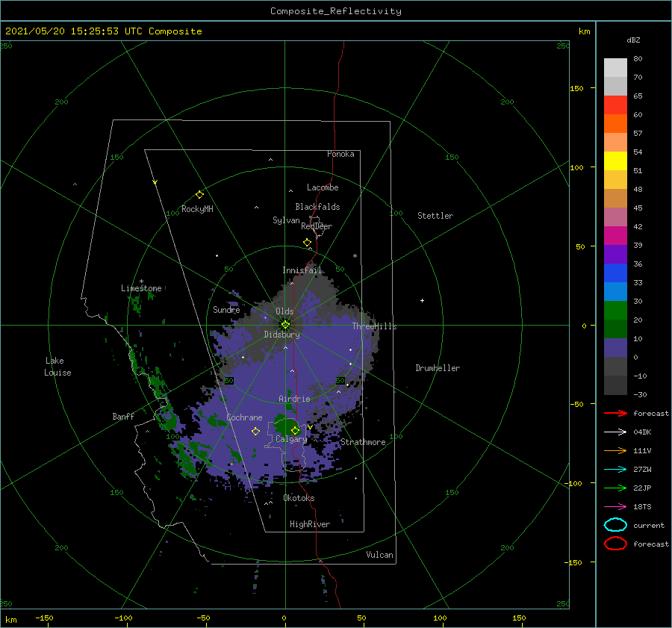Click the Cochrane label
The image size is (672, 628).
[244, 417]
